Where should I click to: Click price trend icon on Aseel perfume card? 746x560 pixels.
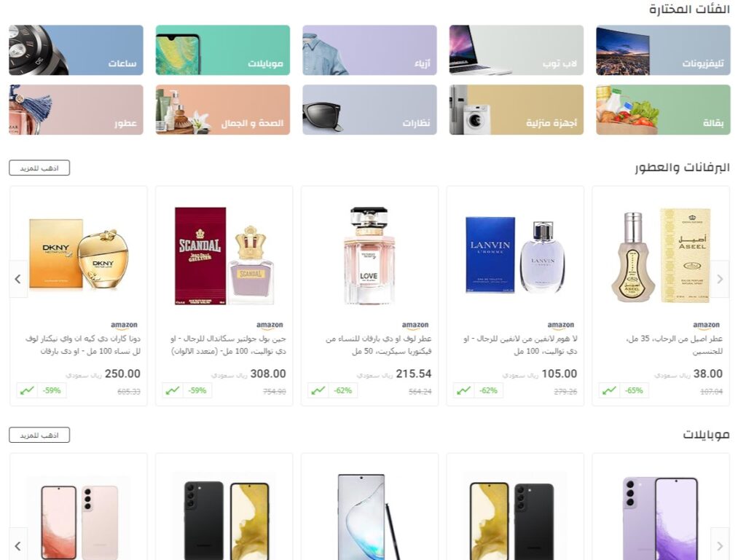coord(610,390)
